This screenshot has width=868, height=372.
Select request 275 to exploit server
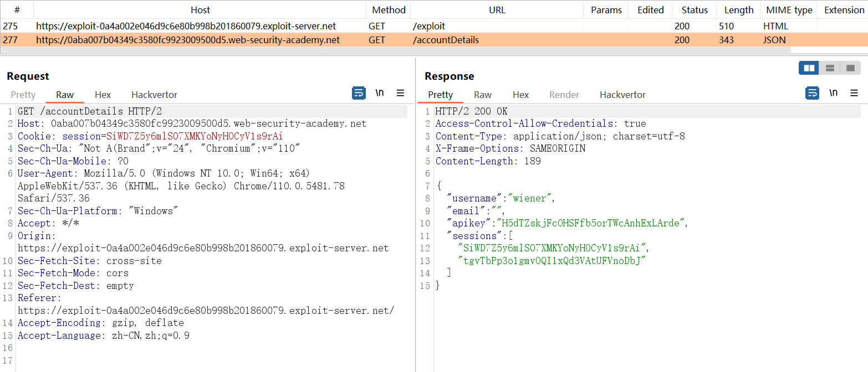[x=186, y=26]
